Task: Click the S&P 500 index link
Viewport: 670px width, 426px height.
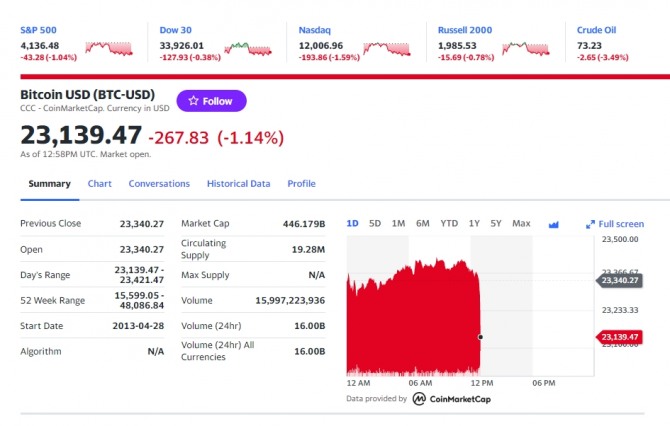Action: [39, 30]
